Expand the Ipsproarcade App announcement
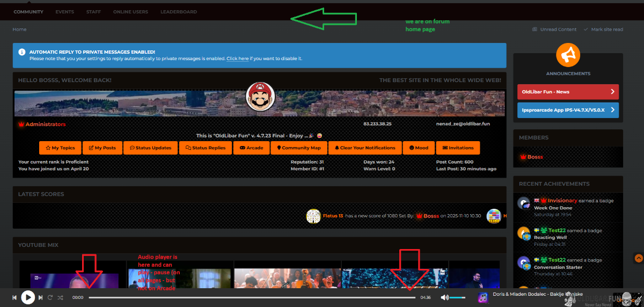The width and height of the screenshot is (644, 307). [568, 110]
